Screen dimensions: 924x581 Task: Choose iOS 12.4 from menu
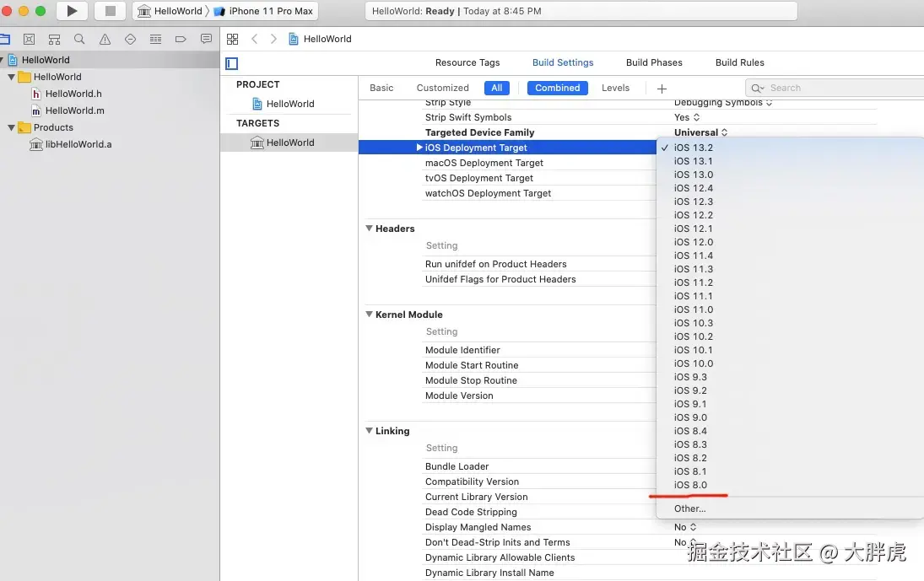[x=693, y=188]
